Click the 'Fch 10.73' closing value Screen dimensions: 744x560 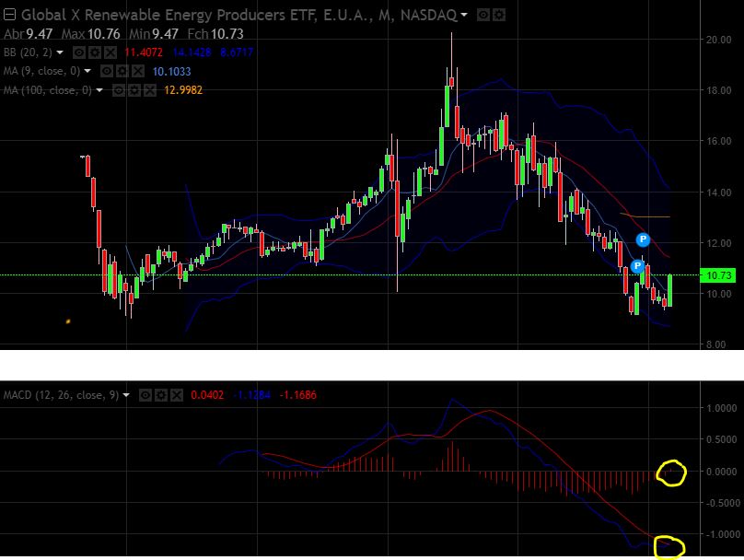pos(215,34)
